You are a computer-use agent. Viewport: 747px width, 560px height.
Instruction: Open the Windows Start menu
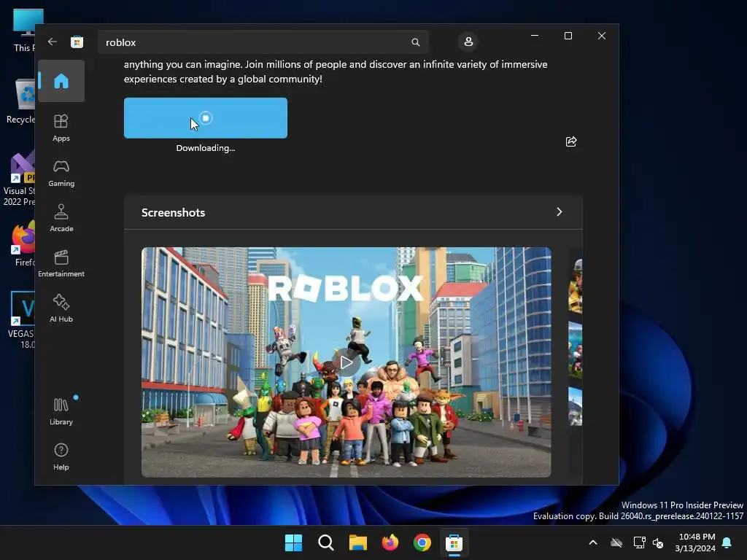pyautogui.click(x=293, y=542)
